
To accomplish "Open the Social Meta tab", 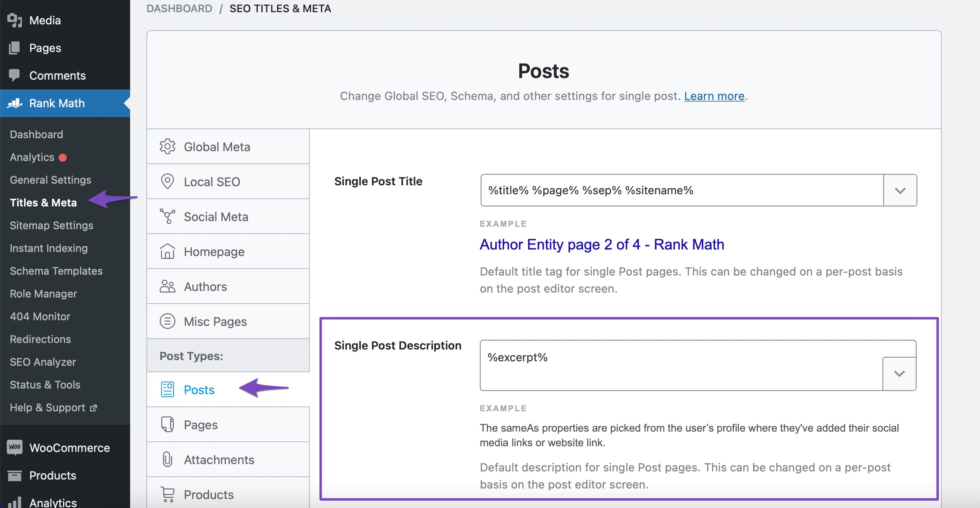I will pos(228,217).
